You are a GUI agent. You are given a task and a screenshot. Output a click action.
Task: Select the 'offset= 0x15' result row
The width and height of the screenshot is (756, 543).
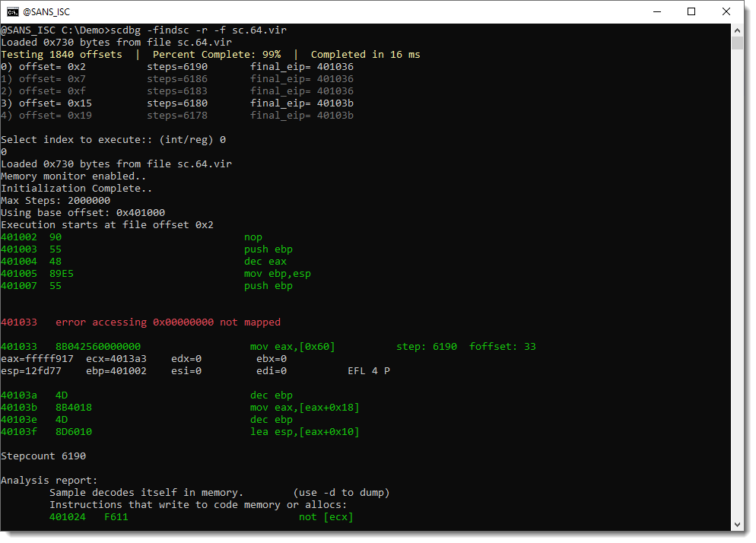click(x=176, y=103)
